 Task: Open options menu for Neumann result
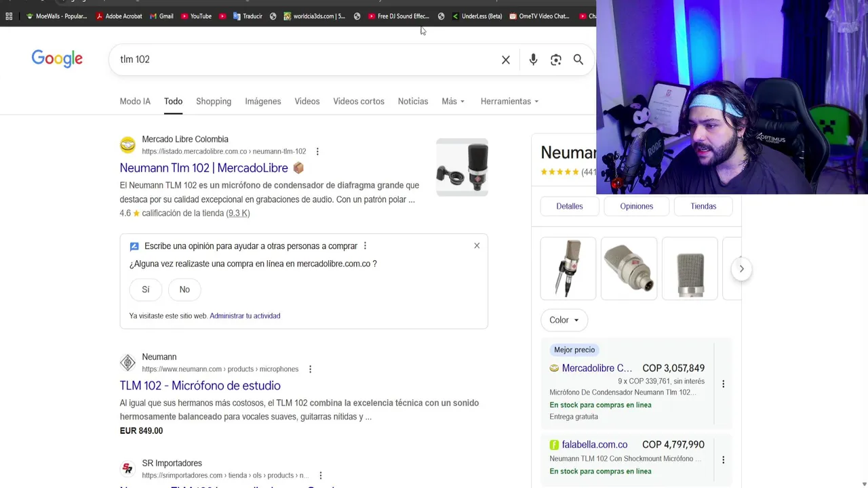point(310,369)
